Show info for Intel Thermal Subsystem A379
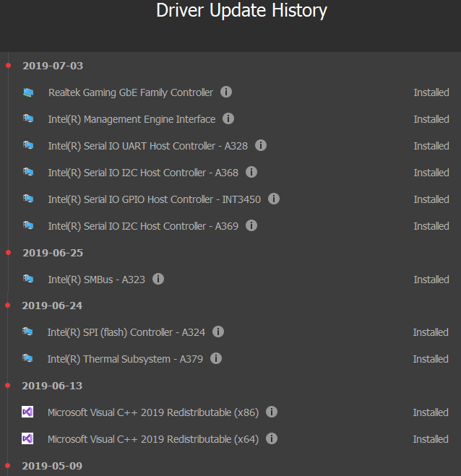The height and width of the screenshot is (476, 461). coord(216,358)
